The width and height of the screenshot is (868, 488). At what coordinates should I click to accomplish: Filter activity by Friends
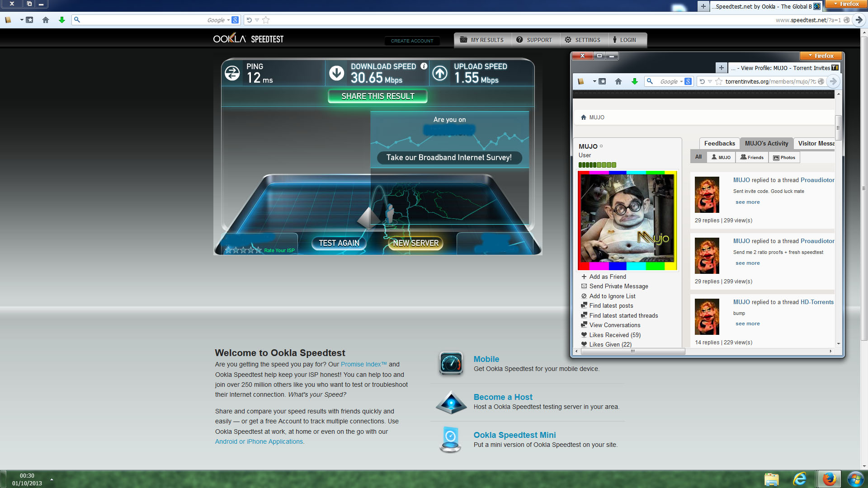pos(752,157)
